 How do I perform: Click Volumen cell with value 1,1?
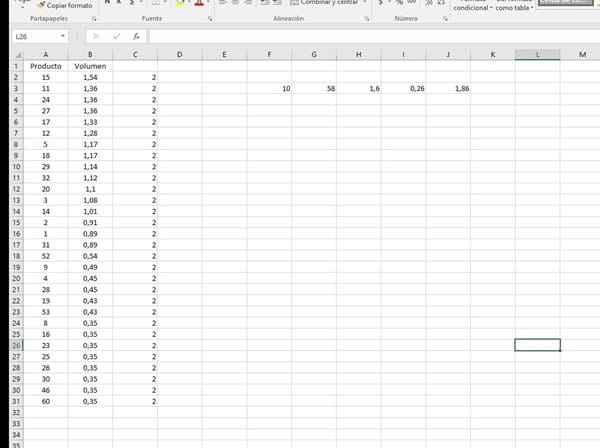click(x=90, y=189)
